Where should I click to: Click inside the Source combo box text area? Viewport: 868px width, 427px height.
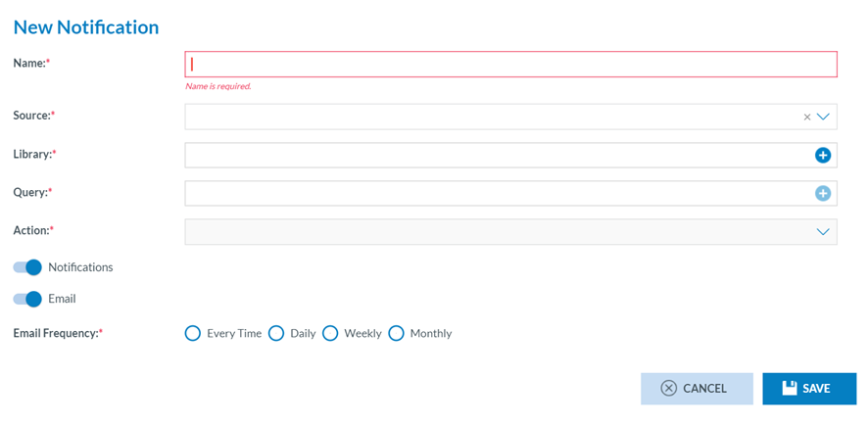pos(490,117)
